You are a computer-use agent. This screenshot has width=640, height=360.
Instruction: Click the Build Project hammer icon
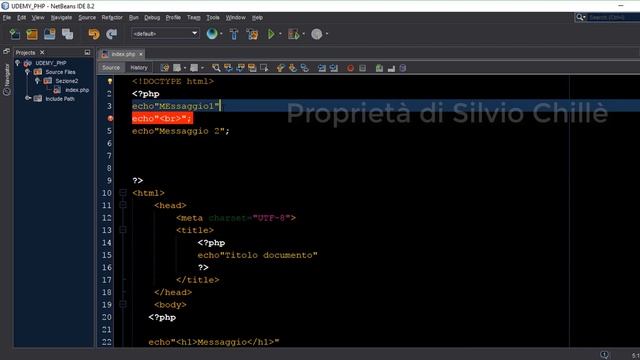tap(234, 34)
